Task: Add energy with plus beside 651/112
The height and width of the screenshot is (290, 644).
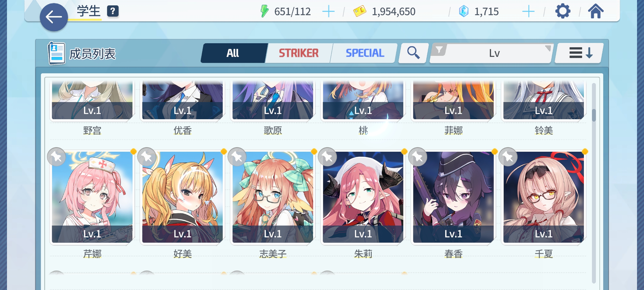Action: pos(328,12)
